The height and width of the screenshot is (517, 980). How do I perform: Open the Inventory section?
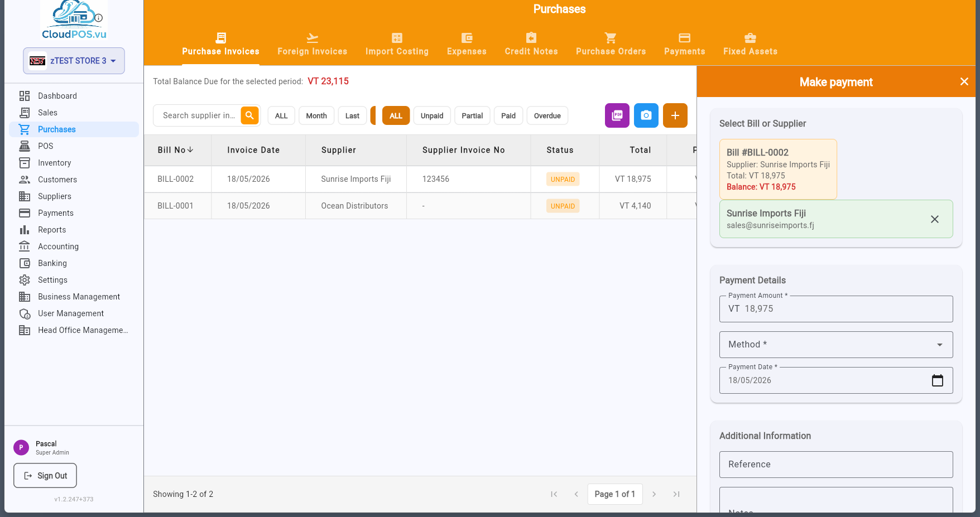tap(74, 163)
